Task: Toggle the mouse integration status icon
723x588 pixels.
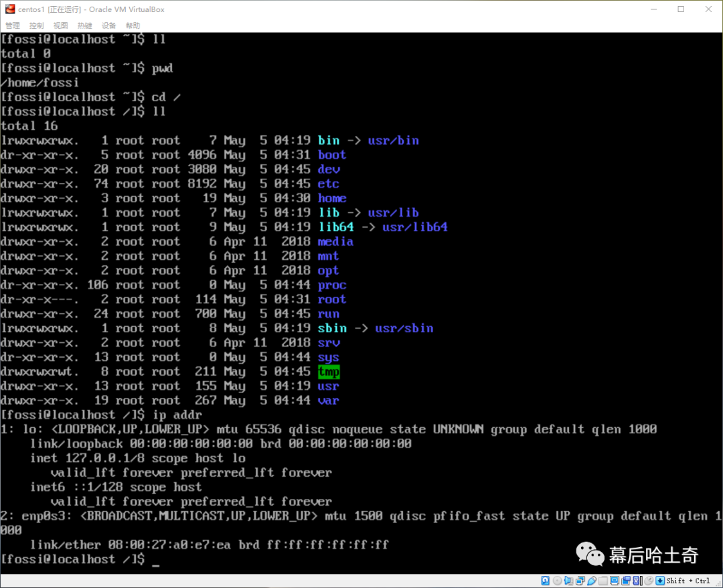Action: point(649,581)
